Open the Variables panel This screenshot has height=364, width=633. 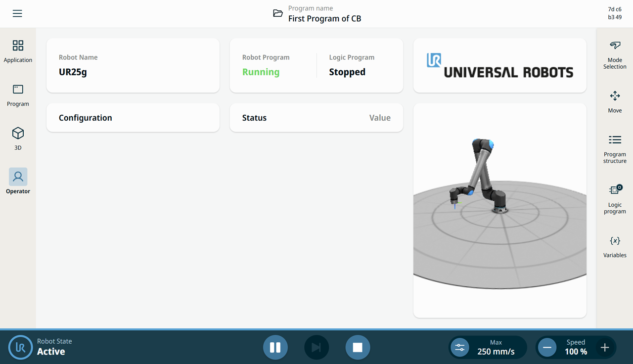point(615,246)
